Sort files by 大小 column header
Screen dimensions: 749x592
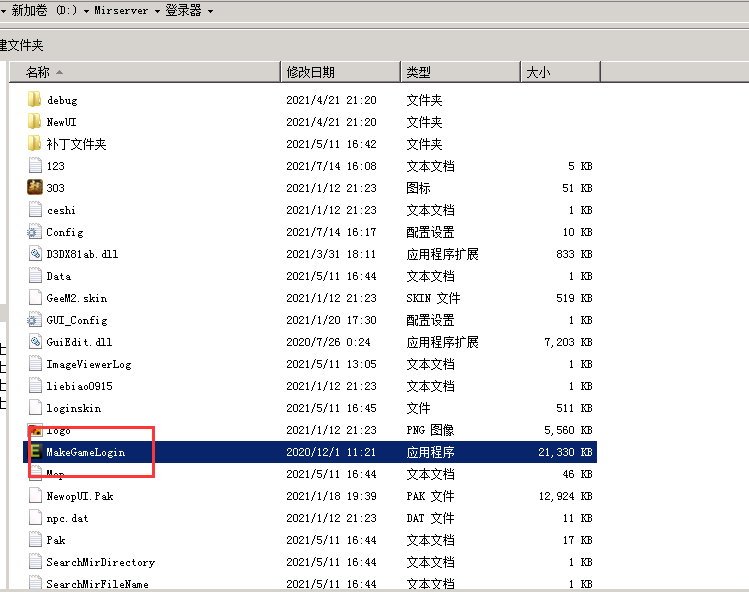[559, 72]
